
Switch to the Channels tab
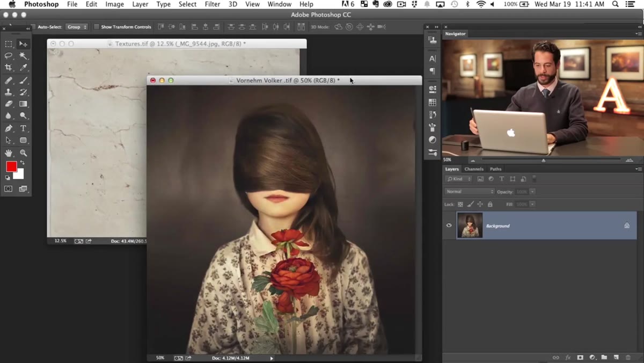coord(474,169)
